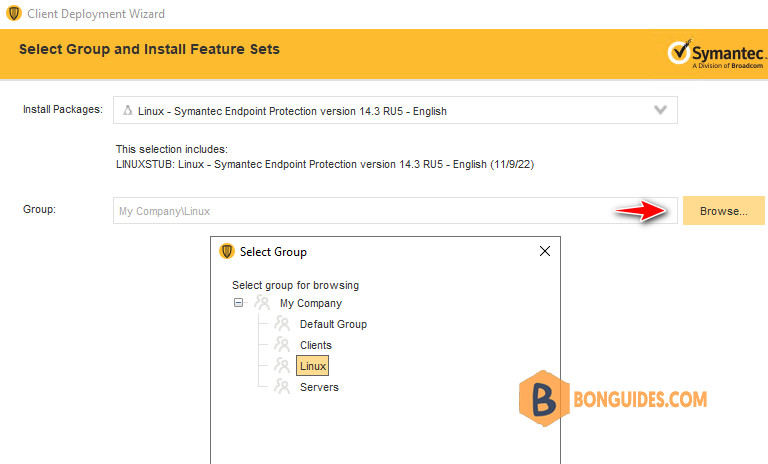Click the 'This selection includes:' text

[x=172, y=149]
